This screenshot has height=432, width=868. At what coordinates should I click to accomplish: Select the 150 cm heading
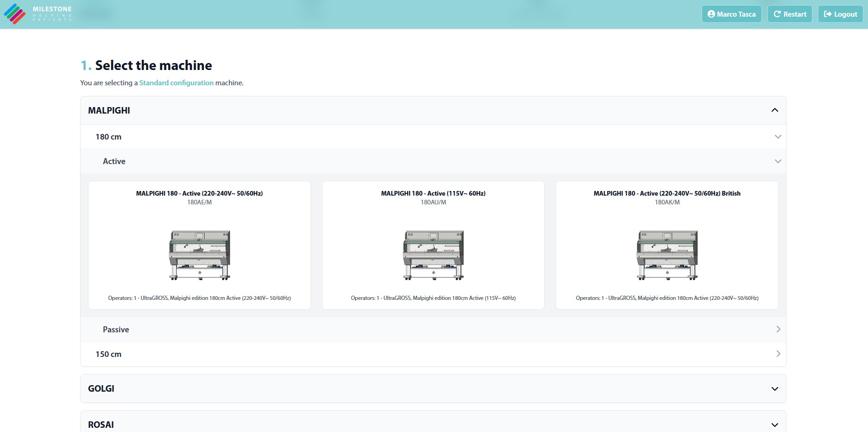pyautogui.click(x=108, y=354)
